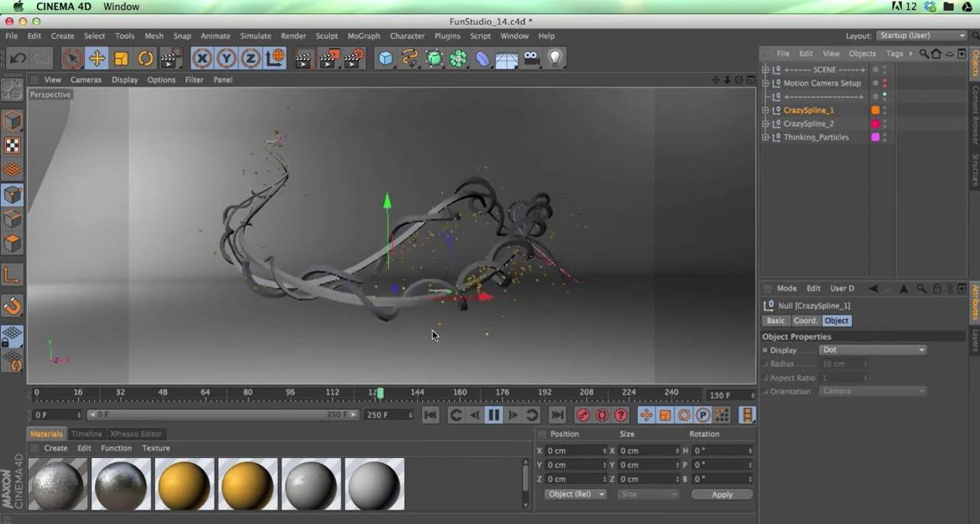980x524 pixels.
Task: Select the Rotate tool icon
Action: [x=145, y=58]
